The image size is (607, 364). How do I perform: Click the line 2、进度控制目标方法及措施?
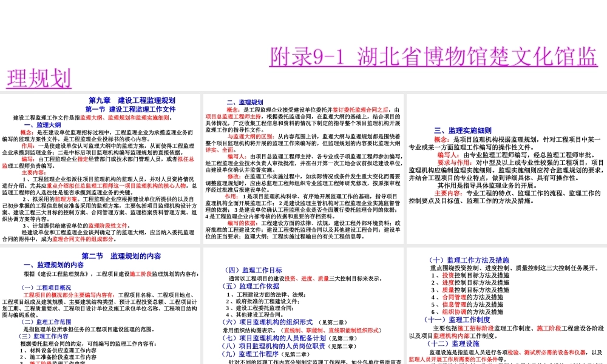(x=470, y=283)
